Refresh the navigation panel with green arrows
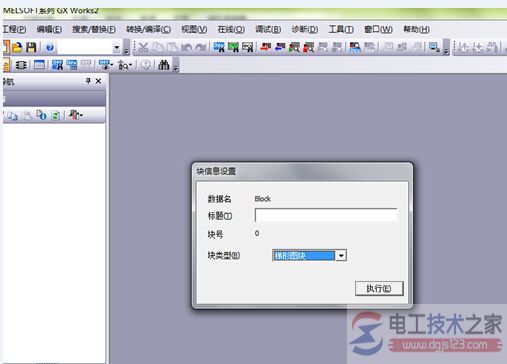Viewport: 507px width, 364px height. click(x=55, y=116)
